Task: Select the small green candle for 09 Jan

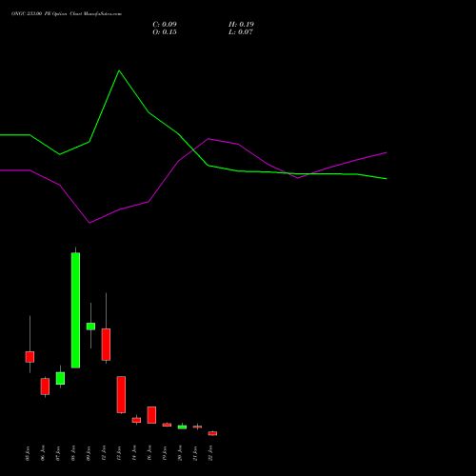Action: (90, 327)
